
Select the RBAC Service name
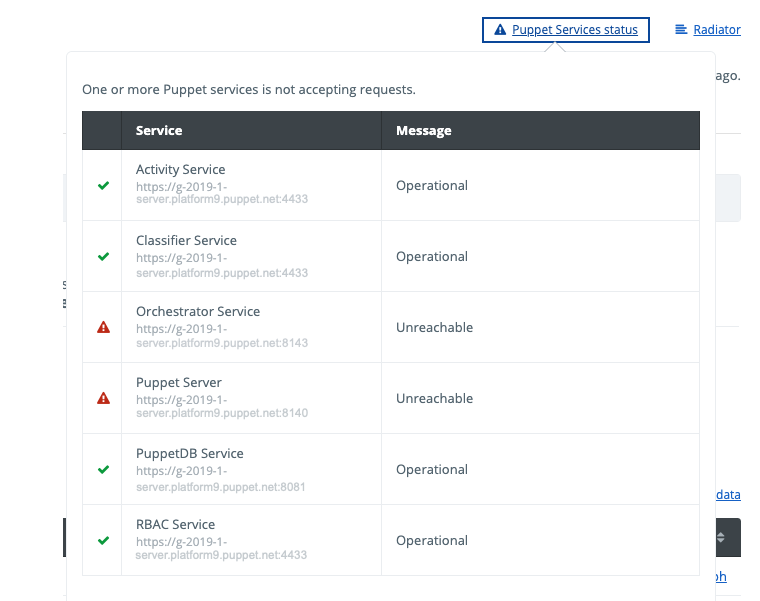tap(175, 524)
